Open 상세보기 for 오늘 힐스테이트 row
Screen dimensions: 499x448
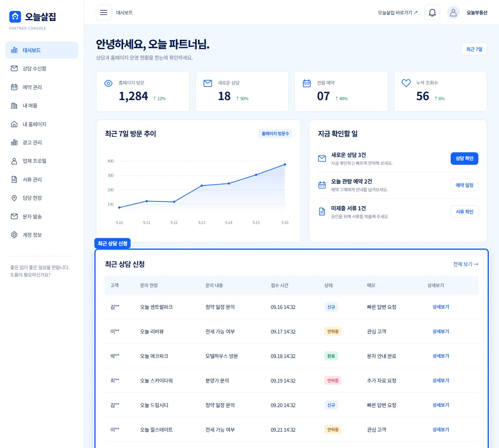(x=441, y=430)
